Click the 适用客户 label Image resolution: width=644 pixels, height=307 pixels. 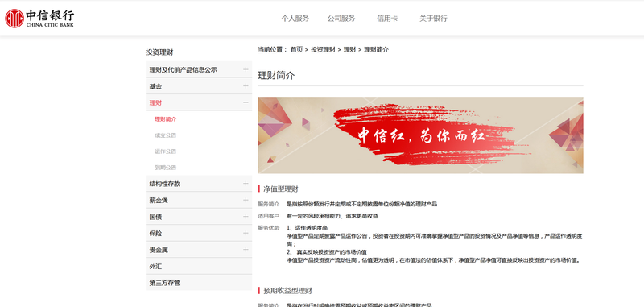tap(269, 216)
